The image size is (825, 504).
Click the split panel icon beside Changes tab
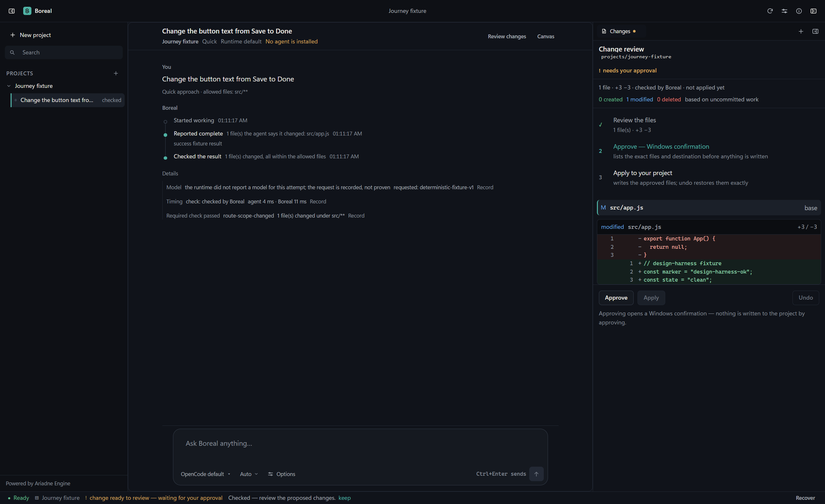click(x=815, y=32)
